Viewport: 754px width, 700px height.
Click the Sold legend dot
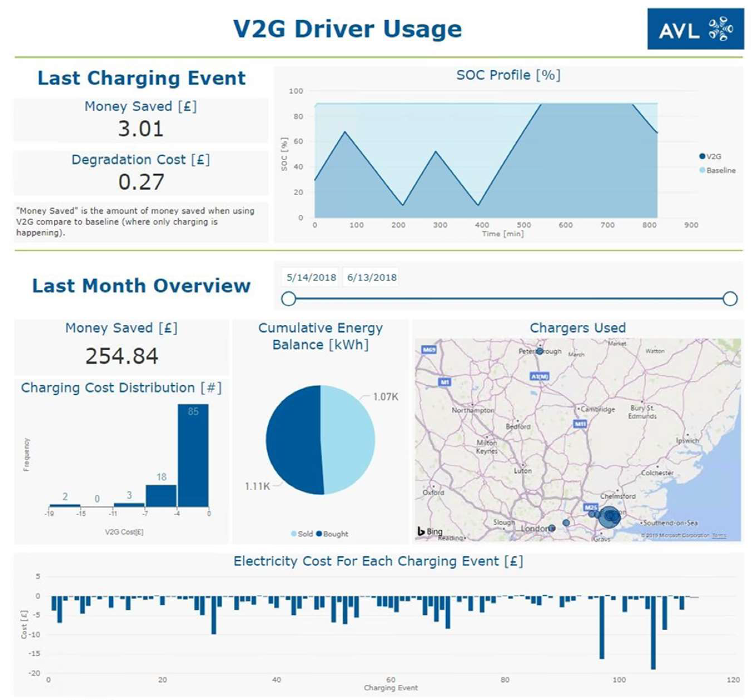coord(294,534)
